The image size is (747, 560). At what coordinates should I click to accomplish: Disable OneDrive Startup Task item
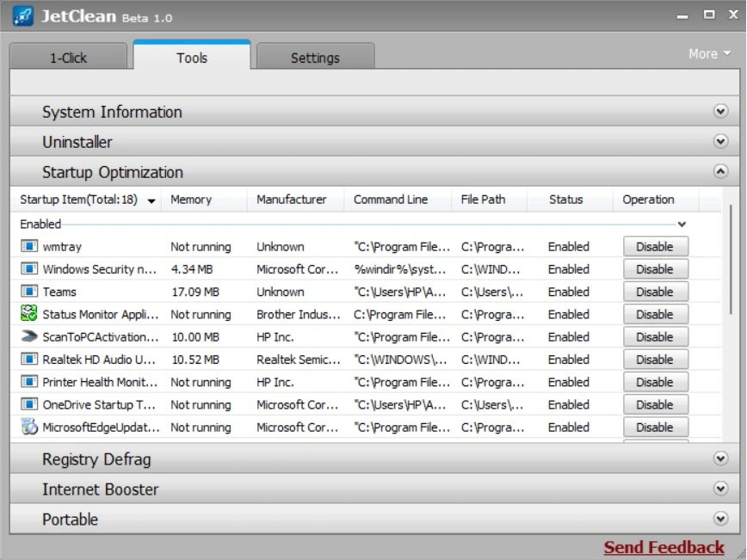click(x=656, y=405)
